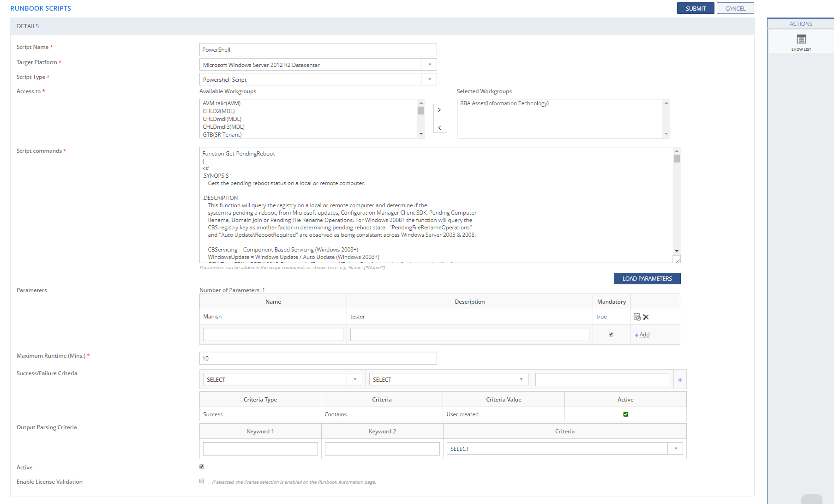Toggle the Mandatory checkbox for new parameter
This screenshot has height=504, width=834.
pyautogui.click(x=611, y=334)
